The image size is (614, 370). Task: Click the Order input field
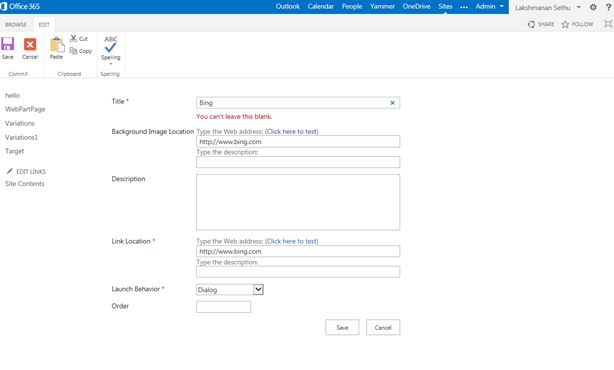[223, 307]
